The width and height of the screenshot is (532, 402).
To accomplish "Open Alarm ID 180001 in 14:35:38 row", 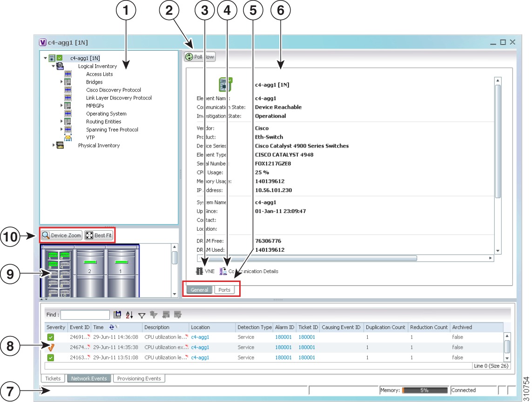I will pyautogui.click(x=283, y=347).
